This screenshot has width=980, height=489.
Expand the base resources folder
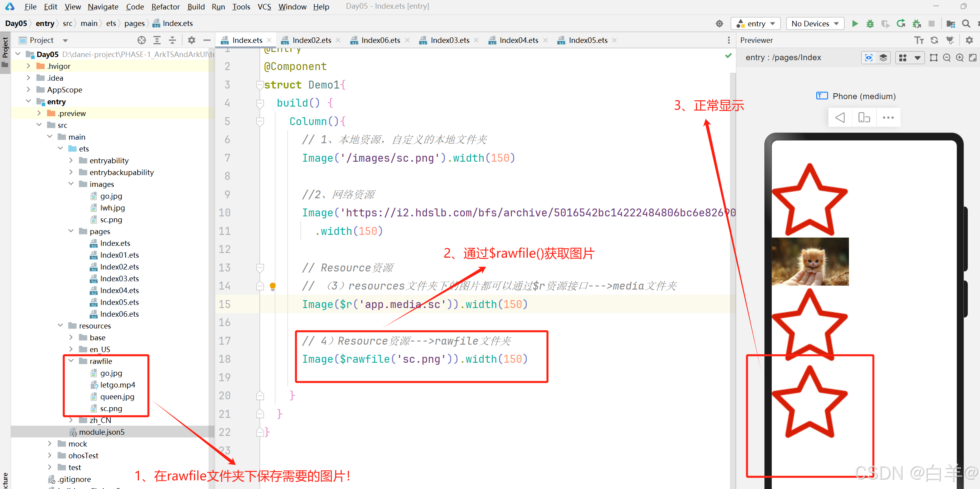tap(71, 337)
